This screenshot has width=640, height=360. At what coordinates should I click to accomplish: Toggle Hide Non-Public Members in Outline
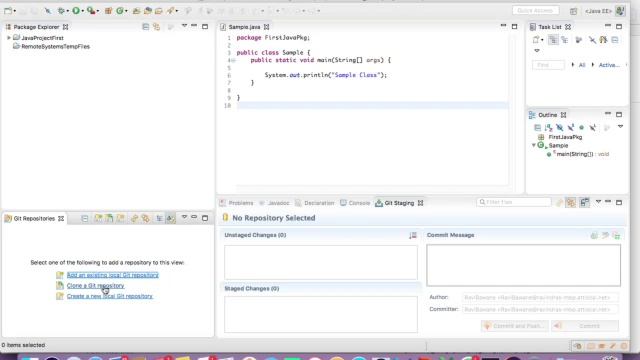click(x=582, y=128)
